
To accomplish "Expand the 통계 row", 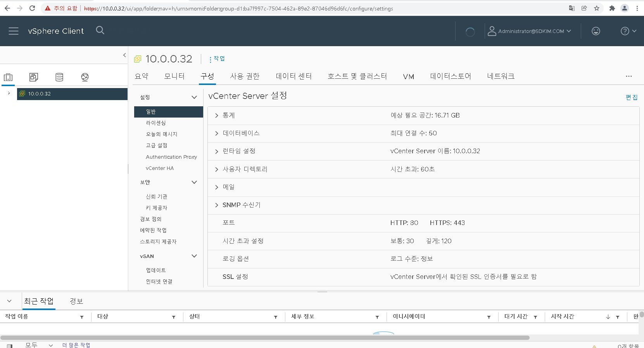I will pos(217,116).
